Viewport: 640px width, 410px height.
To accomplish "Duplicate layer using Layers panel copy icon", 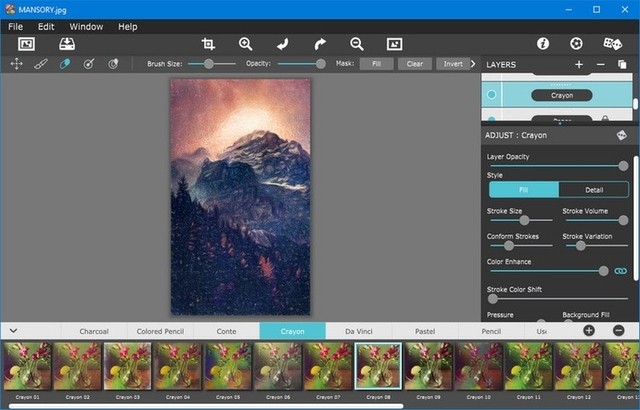I will coord(622,64).
